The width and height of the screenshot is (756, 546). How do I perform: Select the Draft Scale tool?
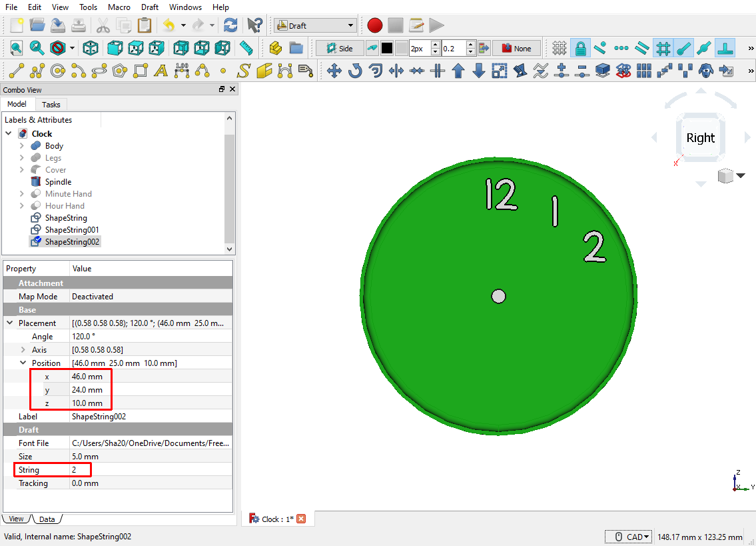click(x=500, y=71)
